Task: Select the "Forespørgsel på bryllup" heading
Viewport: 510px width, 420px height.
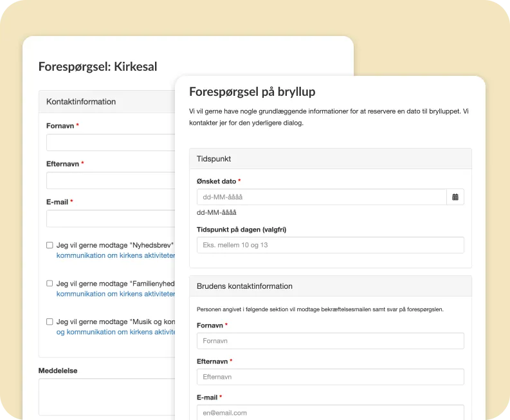Action: click(x=252, y=92)
